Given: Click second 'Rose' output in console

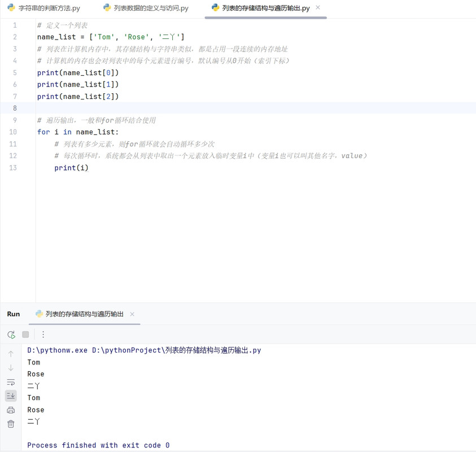Looking at the screenshot, I should tap(36, 410).
